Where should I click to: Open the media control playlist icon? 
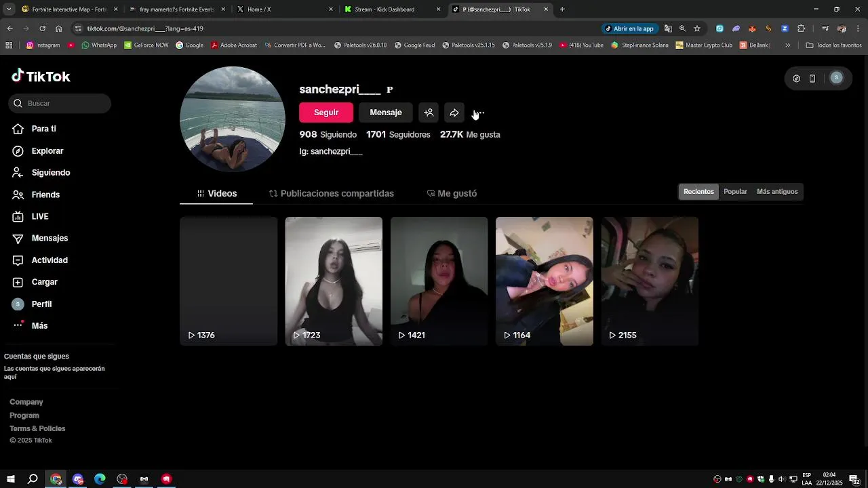point(825,28)
